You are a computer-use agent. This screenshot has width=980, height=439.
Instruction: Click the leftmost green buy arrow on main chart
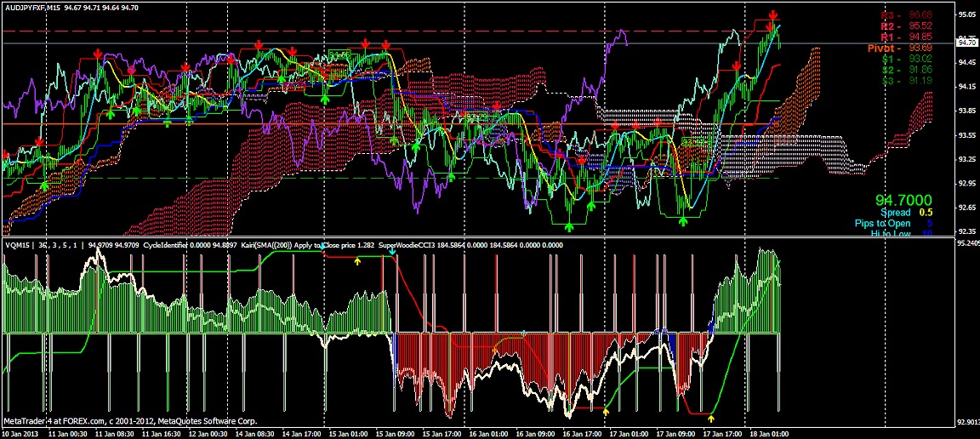click(x=44, y=185)
